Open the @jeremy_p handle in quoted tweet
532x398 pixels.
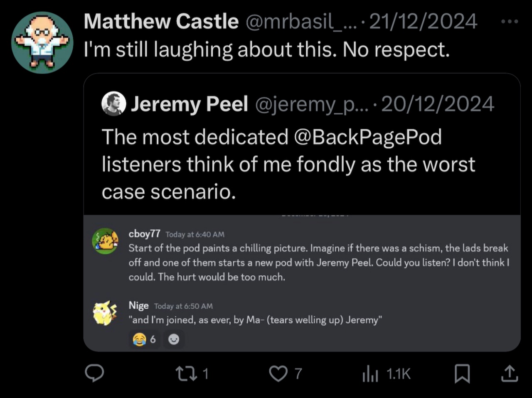313,104
